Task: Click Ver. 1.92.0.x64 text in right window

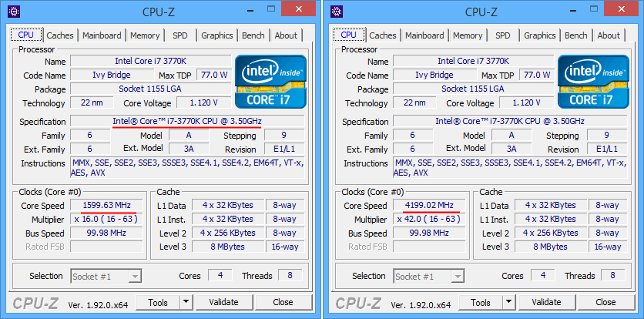Action: pos(421,305)
